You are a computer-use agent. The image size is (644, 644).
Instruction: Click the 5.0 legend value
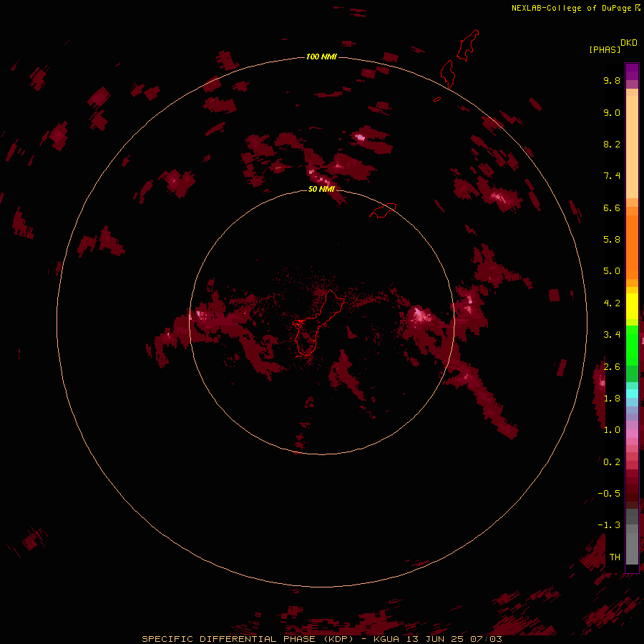coord(612,271)
